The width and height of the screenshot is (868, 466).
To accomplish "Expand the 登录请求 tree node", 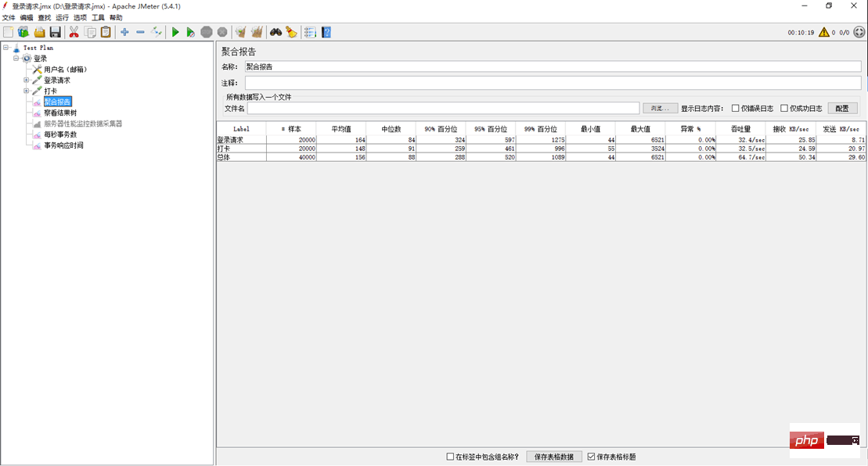I will pyautogui.click(x=25, y=80).
